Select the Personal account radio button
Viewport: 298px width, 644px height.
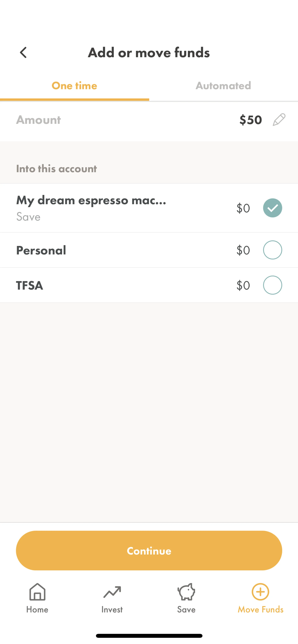(x=272, y=250)
